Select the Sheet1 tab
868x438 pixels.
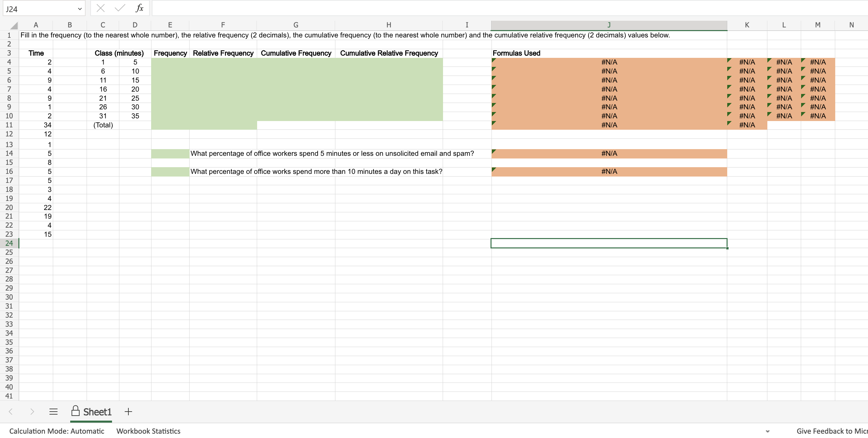click(x=97, y=412)
